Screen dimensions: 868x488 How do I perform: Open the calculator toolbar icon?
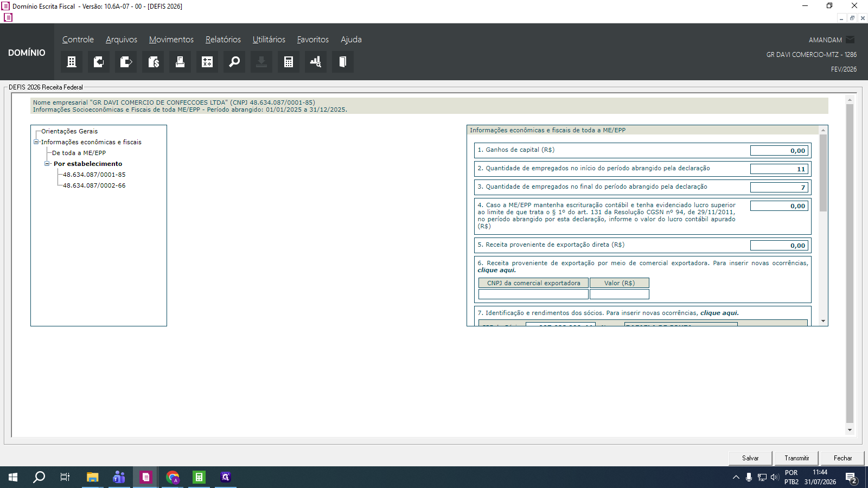click(x=289, y=62)
